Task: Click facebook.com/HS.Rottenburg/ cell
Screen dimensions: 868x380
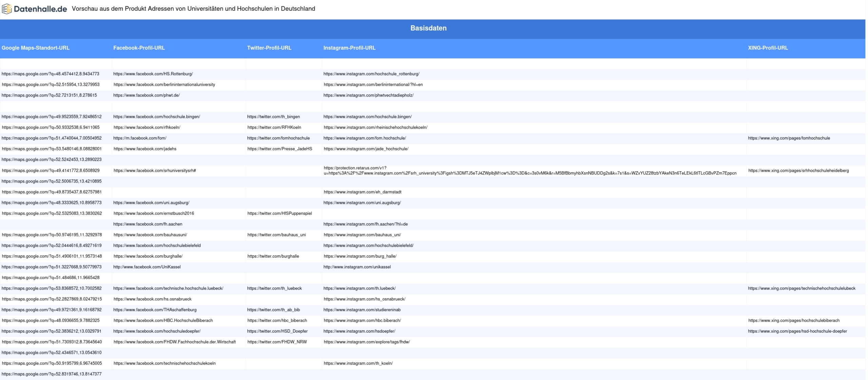Action: (153, 74)
